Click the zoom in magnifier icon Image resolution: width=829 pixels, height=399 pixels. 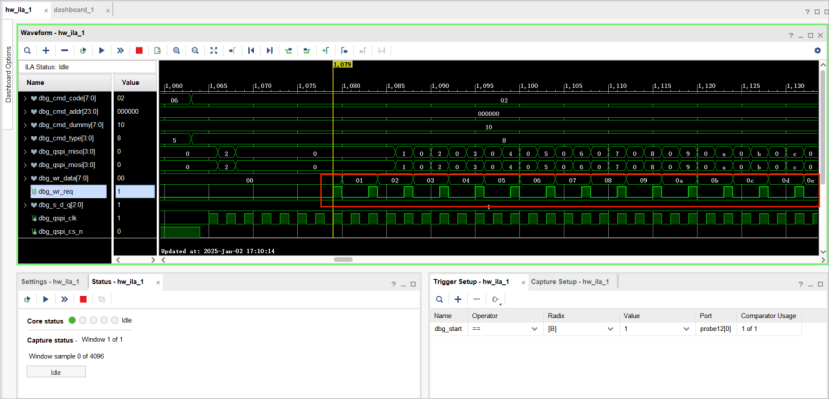(176, 50)
